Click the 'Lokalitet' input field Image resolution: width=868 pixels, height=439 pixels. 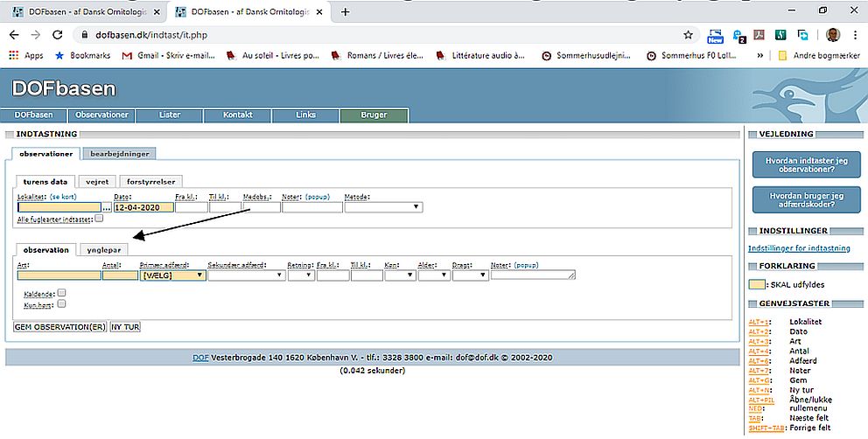(59, 207)
